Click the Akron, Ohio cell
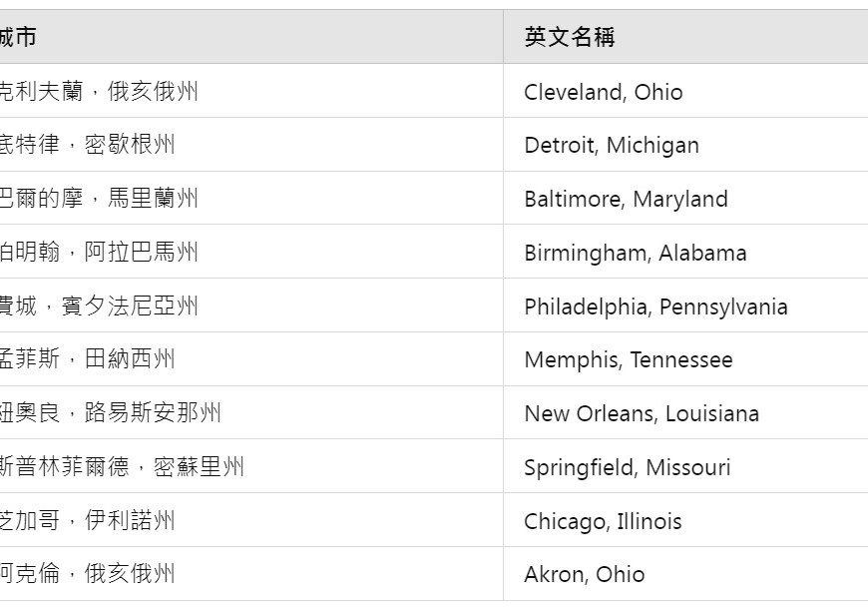The height and width of the screenshot is (607, 868). pyautogui.click(x=585, y=574)
